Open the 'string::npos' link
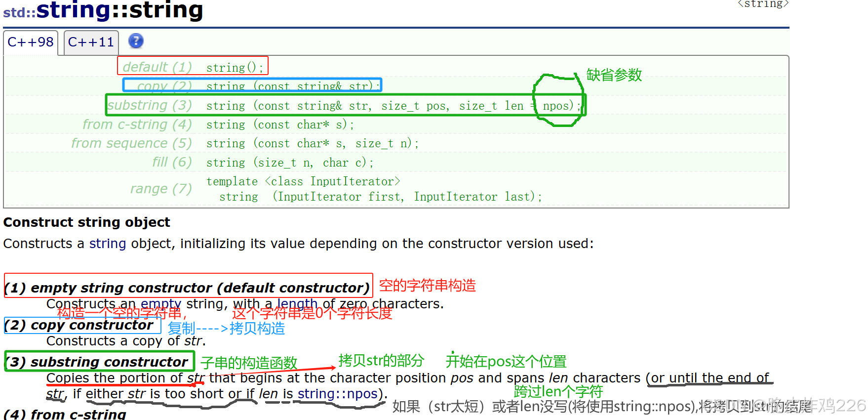868x420 pixels. click(338, 394)
